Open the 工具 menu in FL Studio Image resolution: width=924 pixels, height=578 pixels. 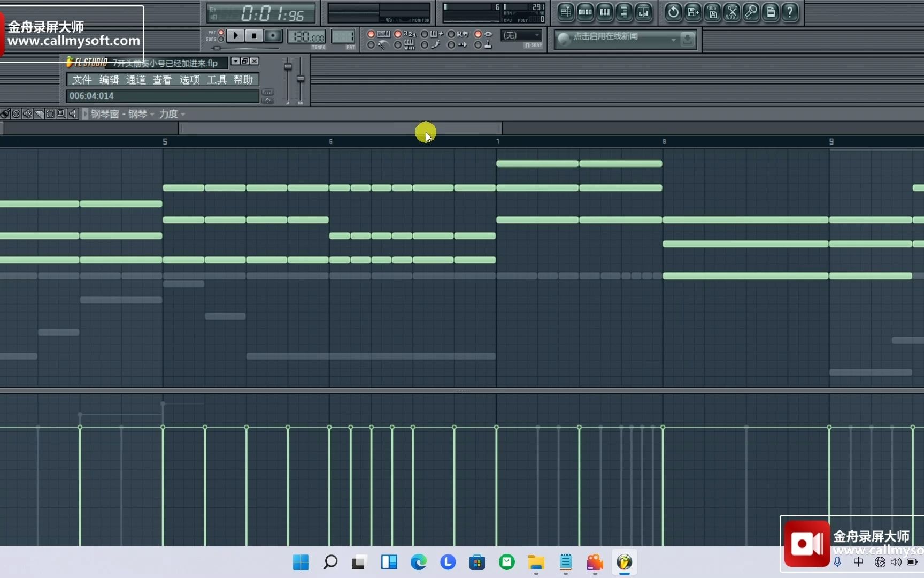point(217,79)
